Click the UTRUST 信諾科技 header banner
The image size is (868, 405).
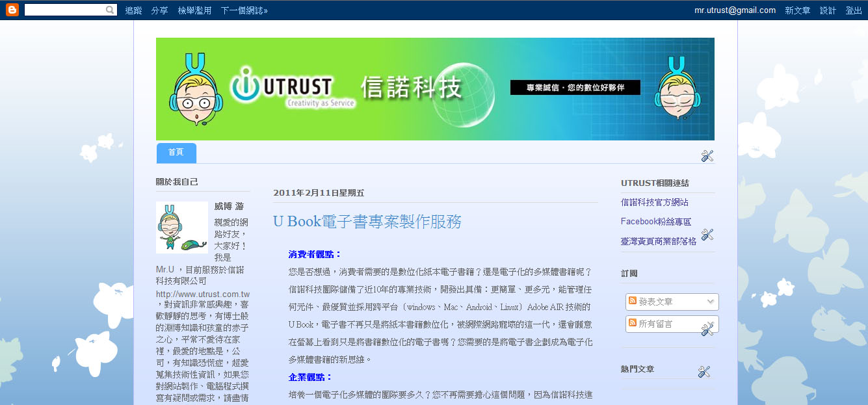click(x=435, y=89)
